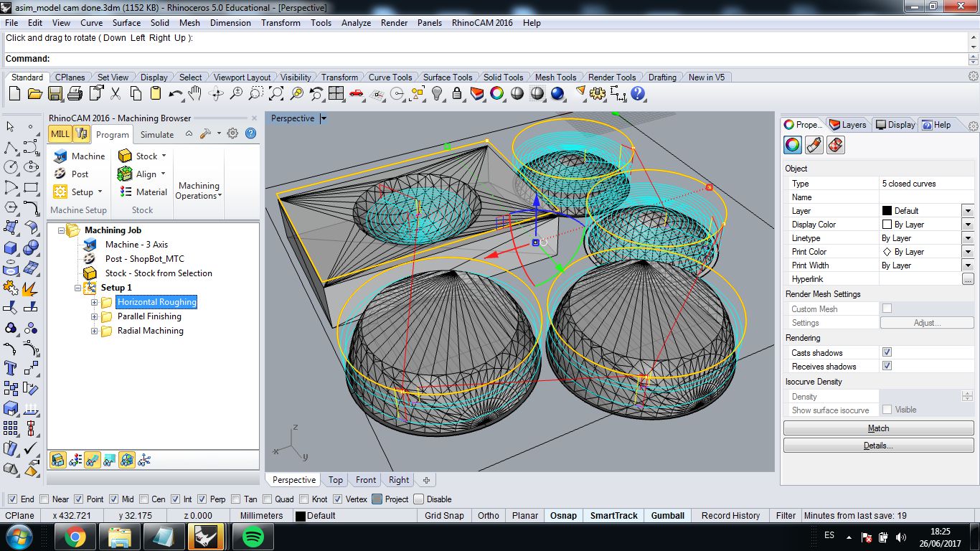Switch to the Top viewport tab
The width and height of the screenshot is (980, 551).
[336, 480]
